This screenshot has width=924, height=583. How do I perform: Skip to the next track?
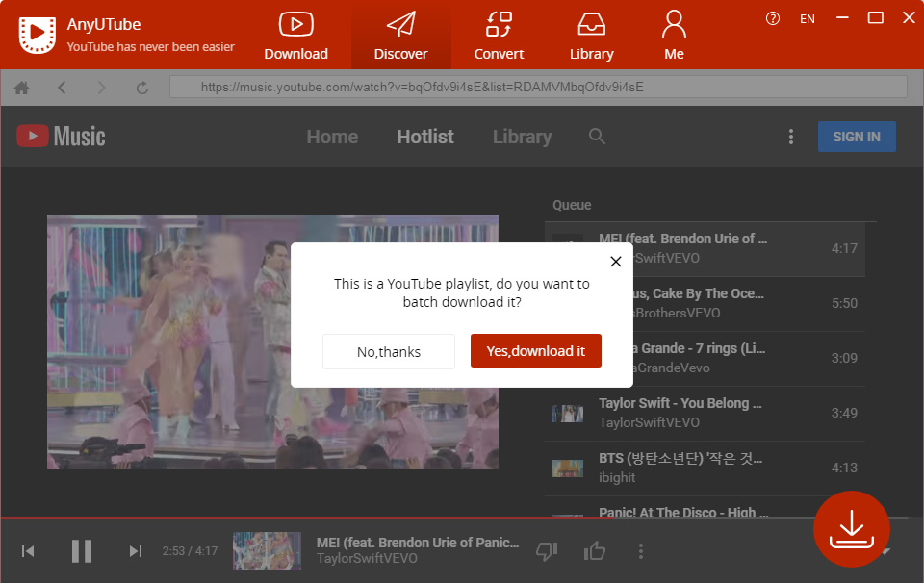(136, 551)
